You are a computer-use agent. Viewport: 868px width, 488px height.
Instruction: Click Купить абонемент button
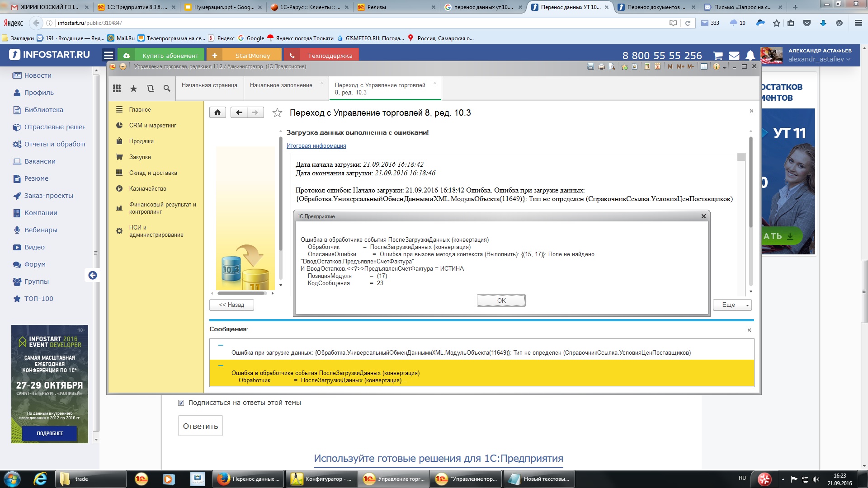coord(161,55)
